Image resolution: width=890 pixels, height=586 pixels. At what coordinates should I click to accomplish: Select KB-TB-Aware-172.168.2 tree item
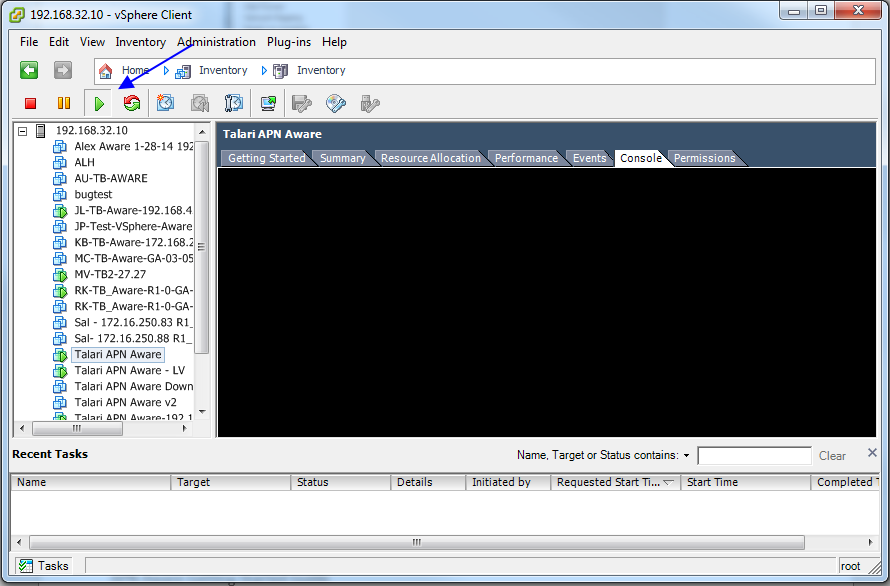click(x=133, y=242)
